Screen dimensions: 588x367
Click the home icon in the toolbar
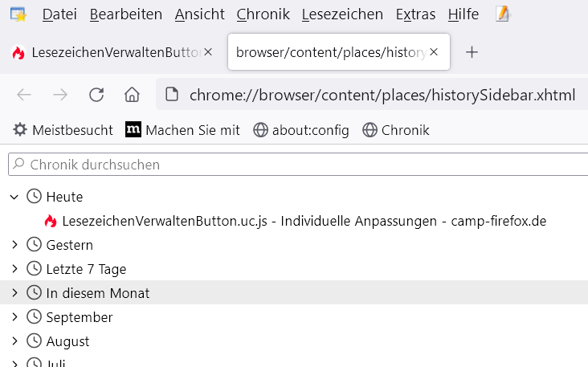pos(133,95)
